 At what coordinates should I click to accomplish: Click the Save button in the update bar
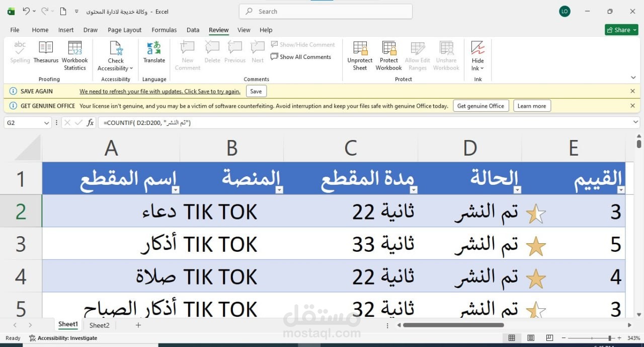pyautogui.click(x=256, y=91)
